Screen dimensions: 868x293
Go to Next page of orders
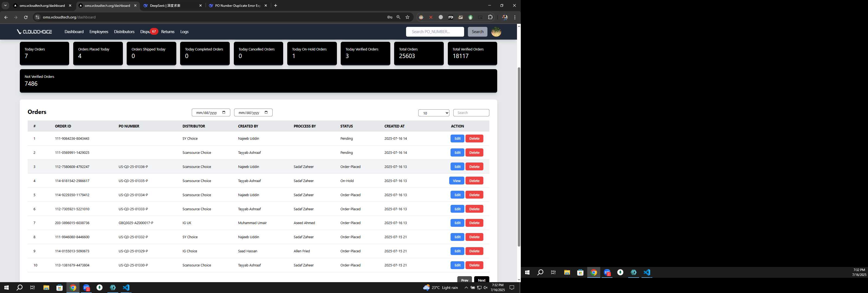click(x=481, y=280)
